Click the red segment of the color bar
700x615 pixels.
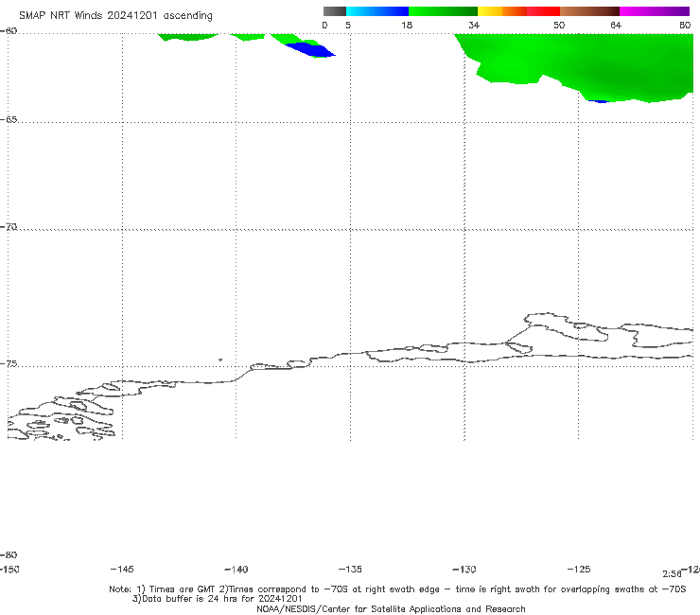click(x=543, y=11)
